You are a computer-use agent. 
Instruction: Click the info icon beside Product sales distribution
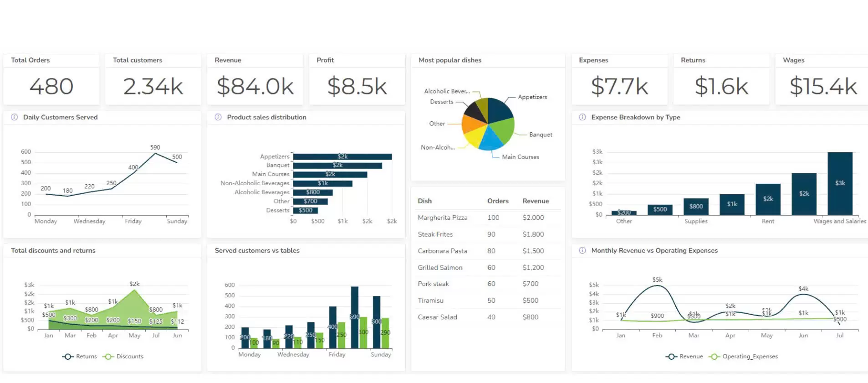click(x=218, y=117)
